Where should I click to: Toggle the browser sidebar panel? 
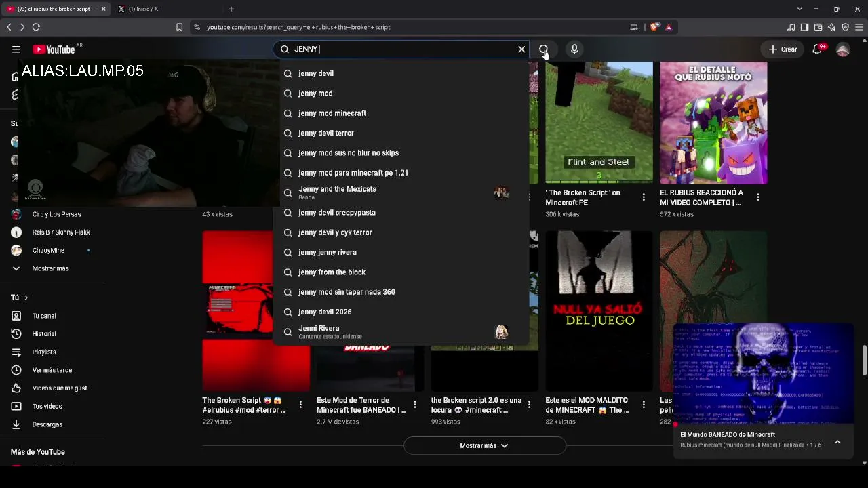tap(804, 27)
